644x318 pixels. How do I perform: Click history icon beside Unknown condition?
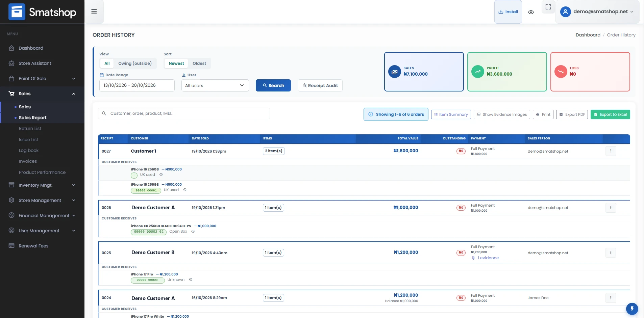191,280
